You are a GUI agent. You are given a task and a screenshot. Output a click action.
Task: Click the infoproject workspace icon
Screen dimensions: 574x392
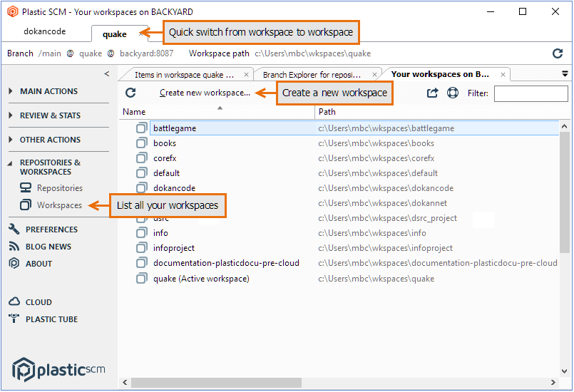(x=142, y=248)
